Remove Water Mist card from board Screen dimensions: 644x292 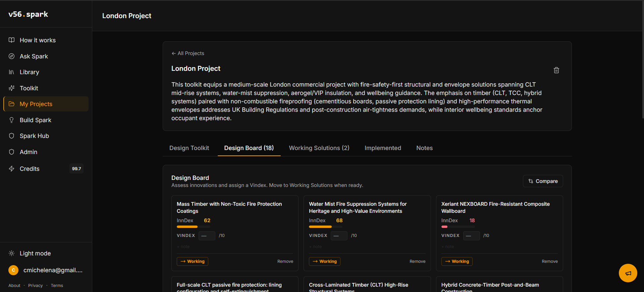pos(417,261)
